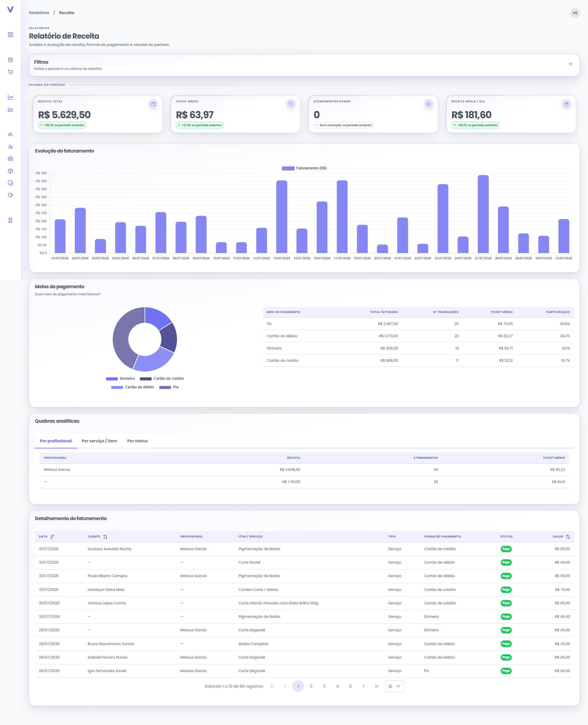Click Henrique Vieira Melo client cell
This screenshot has height=725, width=588.
pyautogui.click(x=106, y=590)
